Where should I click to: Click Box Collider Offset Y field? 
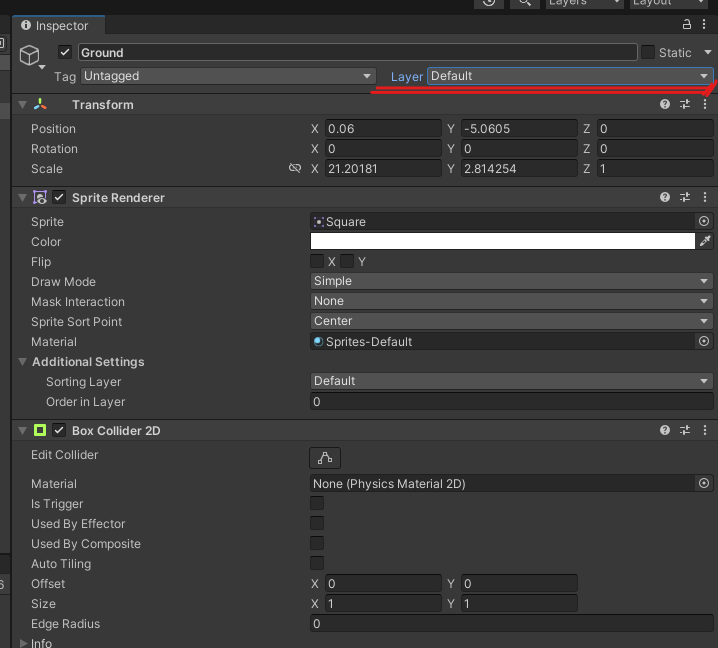point(519,583)
